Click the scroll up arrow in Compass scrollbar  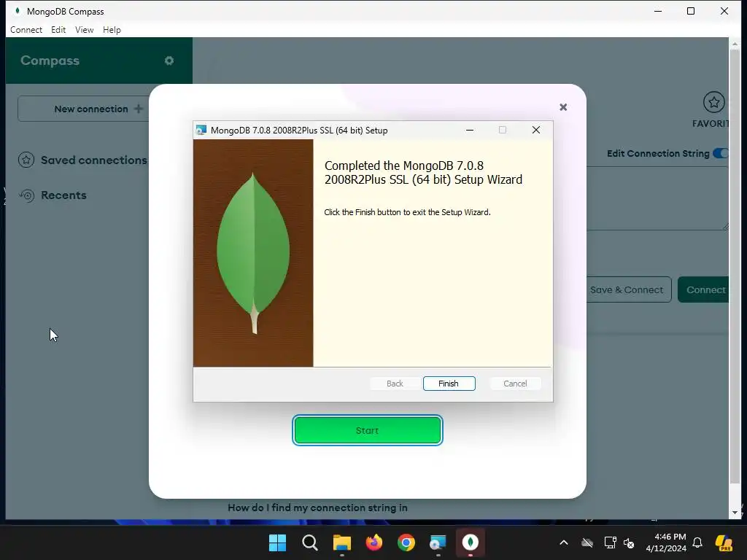click(735, 44)
